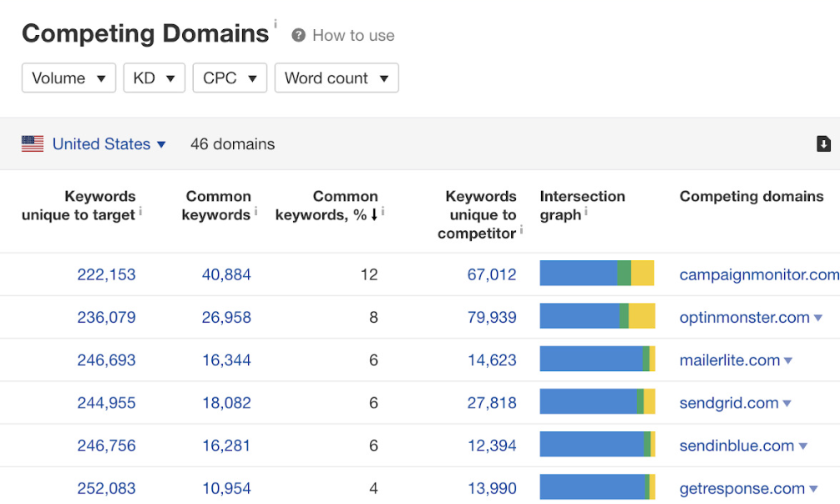Expand the getresponse.com dropdown arrow
Viewport: 840px width, 504px height.
[x=814, y=488]
